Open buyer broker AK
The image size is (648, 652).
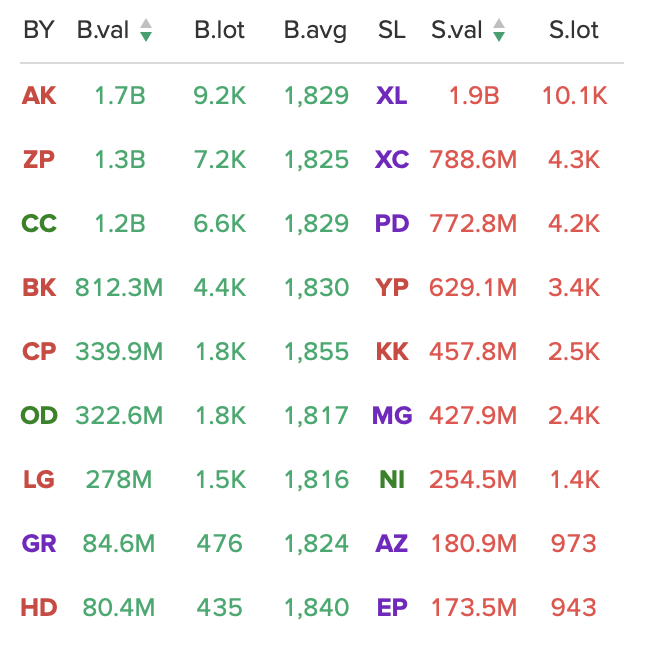39,96
